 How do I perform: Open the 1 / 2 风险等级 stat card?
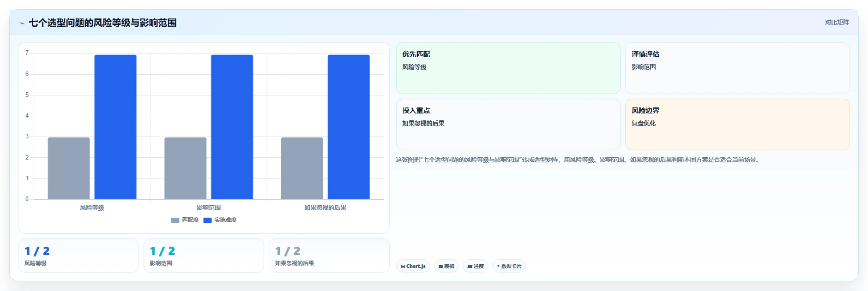click(x=78, y=255)
